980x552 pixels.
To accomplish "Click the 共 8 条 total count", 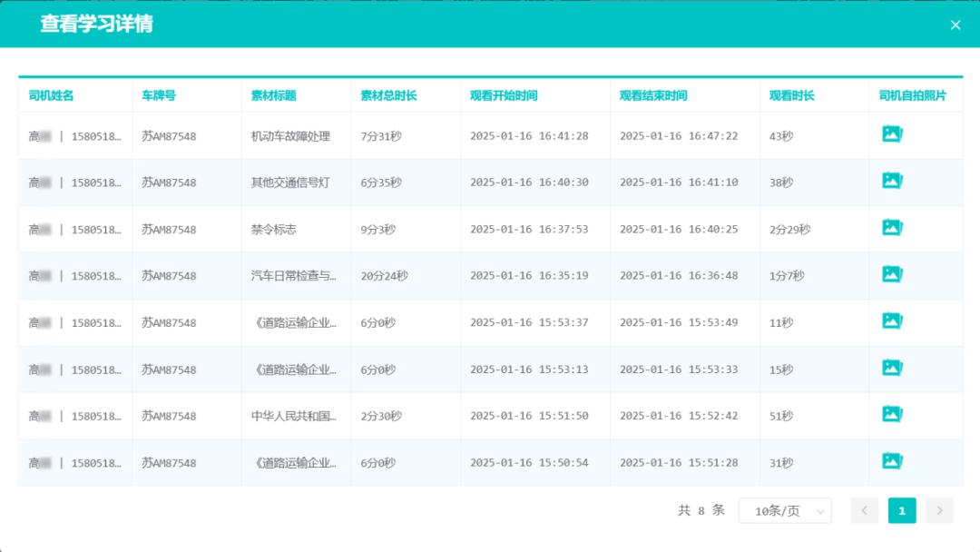I will click(701, 511).
